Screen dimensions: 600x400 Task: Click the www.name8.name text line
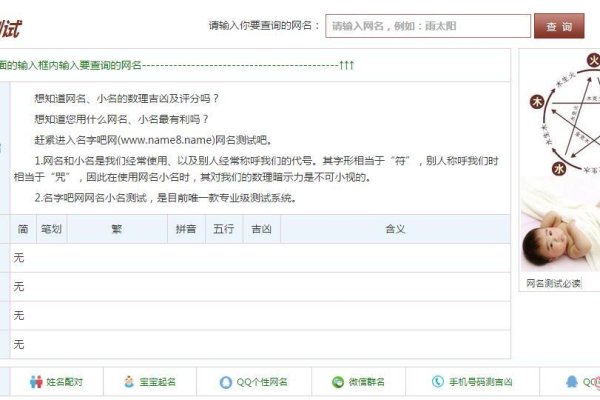point(153,140)
